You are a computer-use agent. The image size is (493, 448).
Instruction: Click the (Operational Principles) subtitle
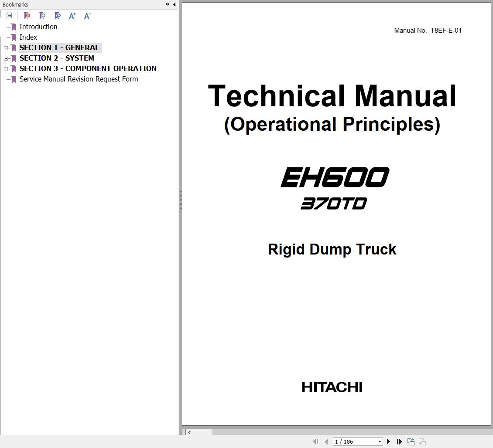coord(332,124)
